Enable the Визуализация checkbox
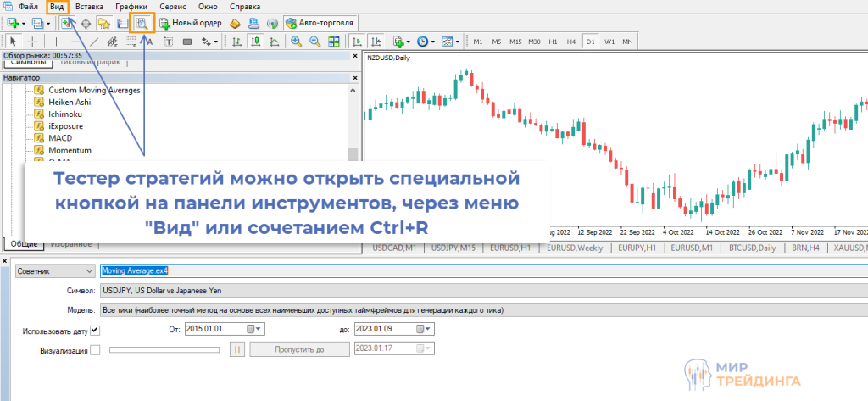The width and height of the screenshot is (868, 401). pyautogui.click(x=95, y=349)
